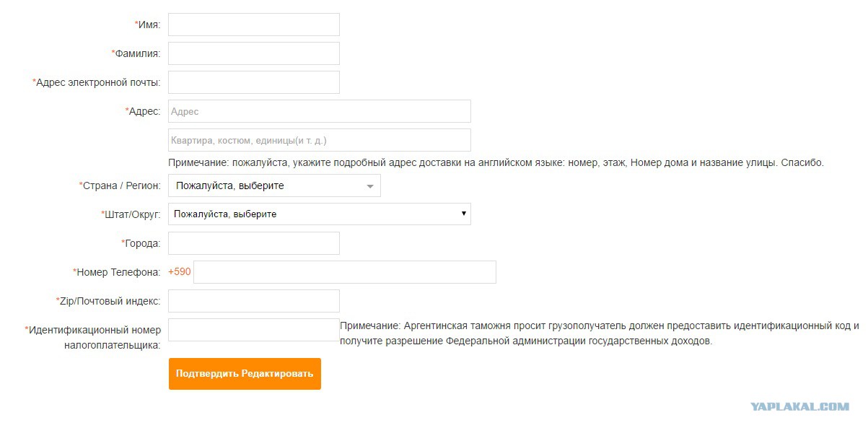Click the Страна / Регион dropdown arrow

tap(370, 186)
